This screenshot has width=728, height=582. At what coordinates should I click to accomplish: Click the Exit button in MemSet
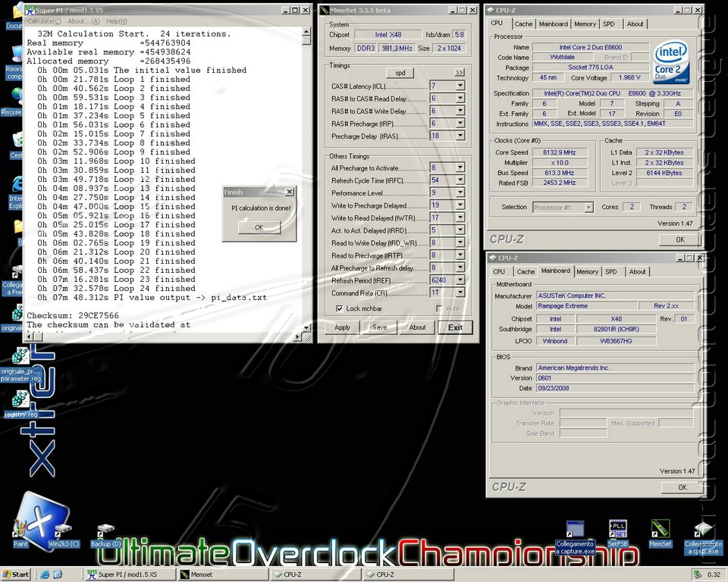(x=455, y=327)
